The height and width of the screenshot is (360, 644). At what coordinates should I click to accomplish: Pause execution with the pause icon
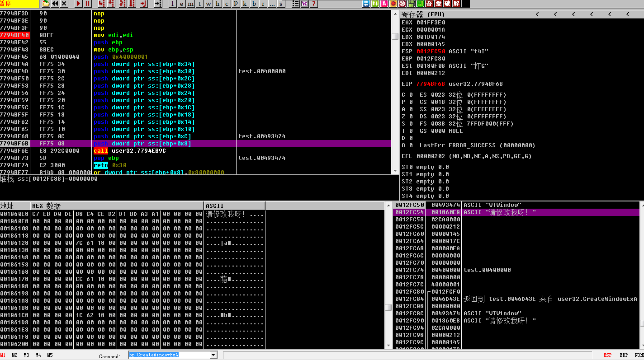[x=88, y=4]
